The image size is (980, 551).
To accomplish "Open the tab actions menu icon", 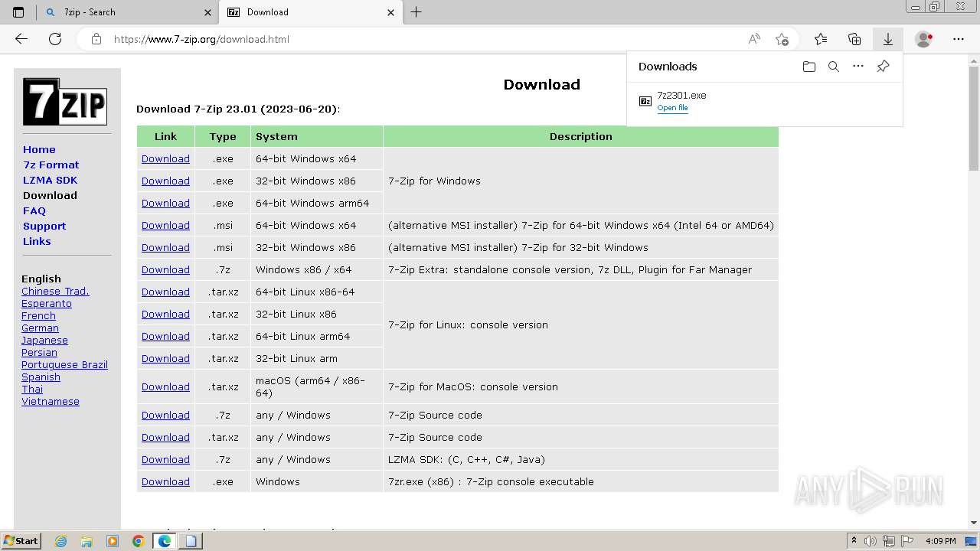I will 18,12.
